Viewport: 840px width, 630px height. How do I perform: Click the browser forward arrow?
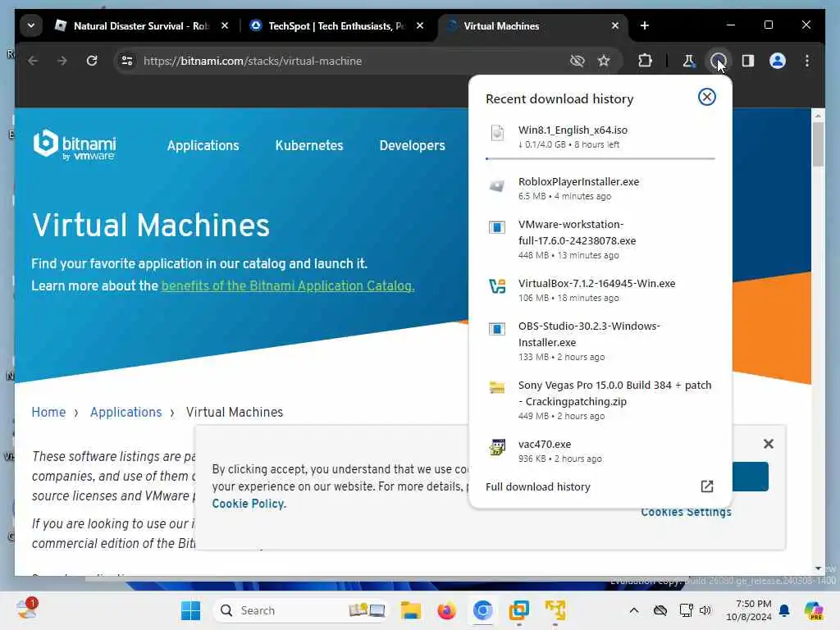(x=62, y=61)
